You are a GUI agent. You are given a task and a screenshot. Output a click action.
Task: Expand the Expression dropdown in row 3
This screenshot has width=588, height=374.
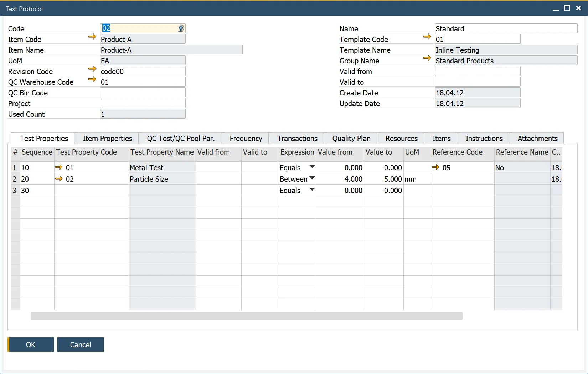[x=312, y=190]
